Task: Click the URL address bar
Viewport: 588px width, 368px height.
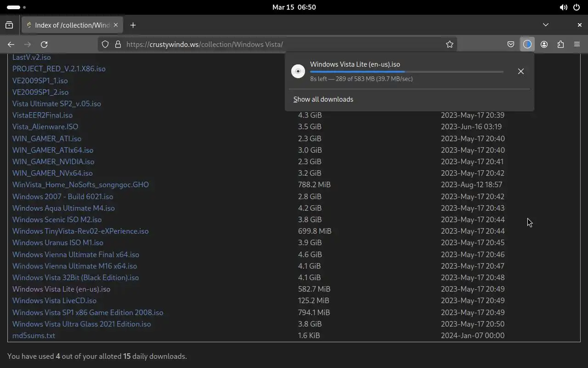Action: [276, 45]
